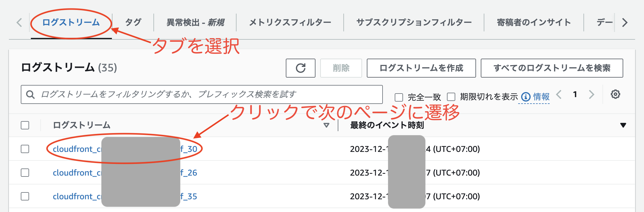Tick the select-all checkbox in table header
This screenshot has width=644, height=212.
tap(25, 125)
